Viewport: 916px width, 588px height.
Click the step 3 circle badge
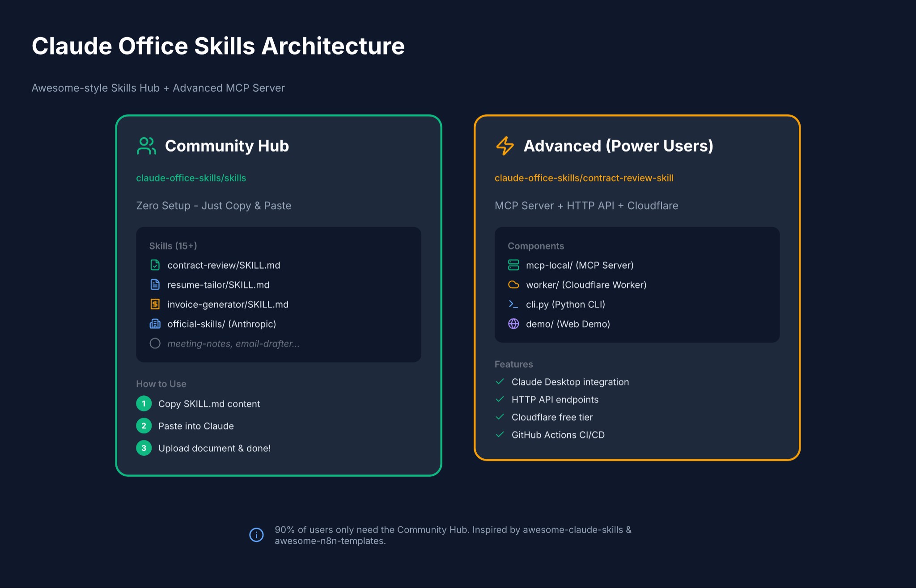click(144, 448)
